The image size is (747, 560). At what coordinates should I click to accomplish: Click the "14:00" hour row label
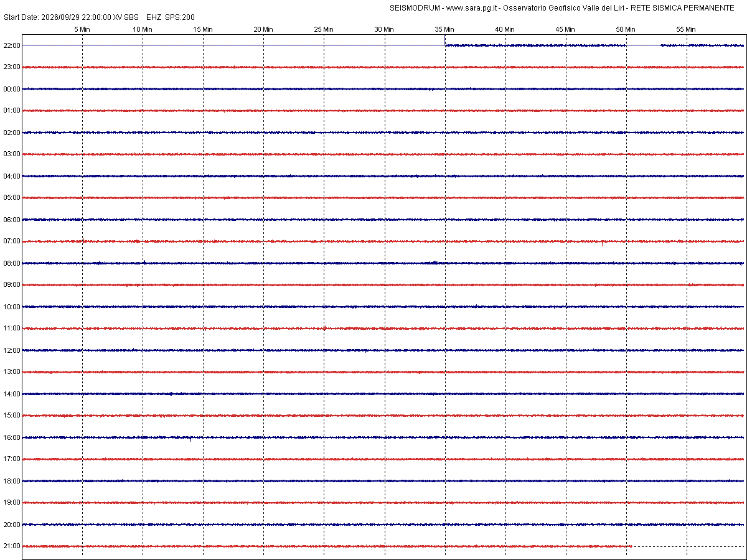point(12,394)
